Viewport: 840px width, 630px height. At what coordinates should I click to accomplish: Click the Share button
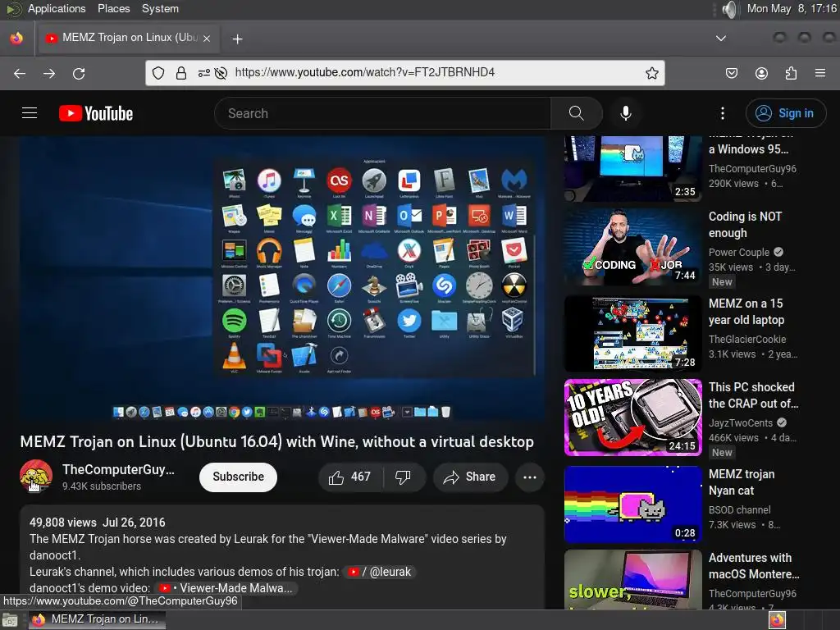[x=470, y=477]
